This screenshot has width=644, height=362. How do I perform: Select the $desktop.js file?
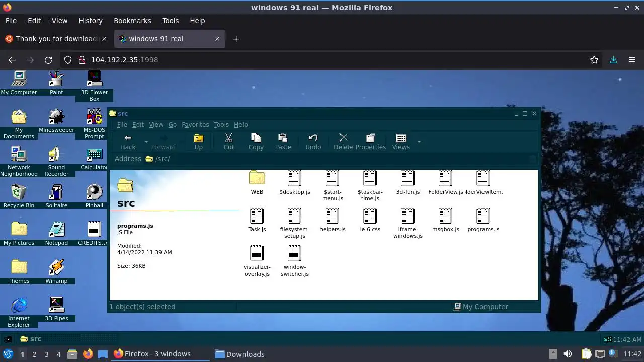(x=295, y=183)
